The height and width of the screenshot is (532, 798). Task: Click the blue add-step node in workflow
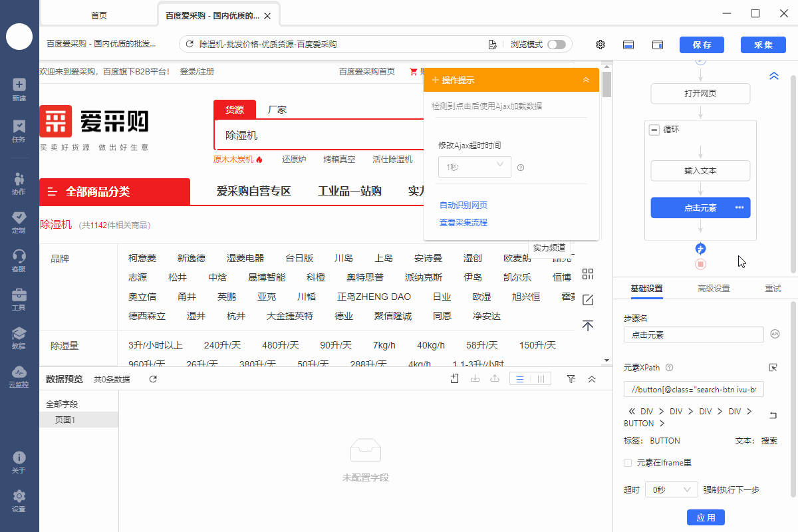pyautogui.click(x=700, y=249)
